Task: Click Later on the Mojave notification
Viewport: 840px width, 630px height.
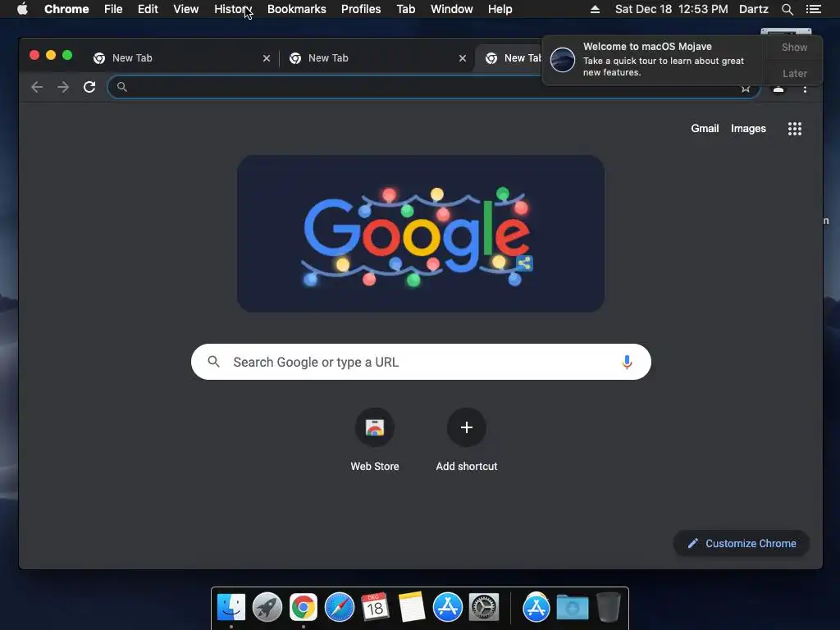Action: [x=794, y=73]
